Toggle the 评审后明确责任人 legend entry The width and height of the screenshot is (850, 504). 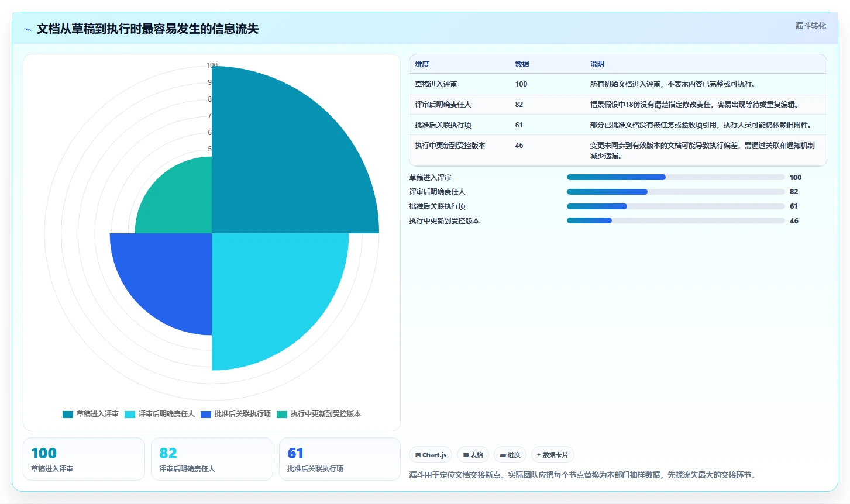(x=160, y=414)
